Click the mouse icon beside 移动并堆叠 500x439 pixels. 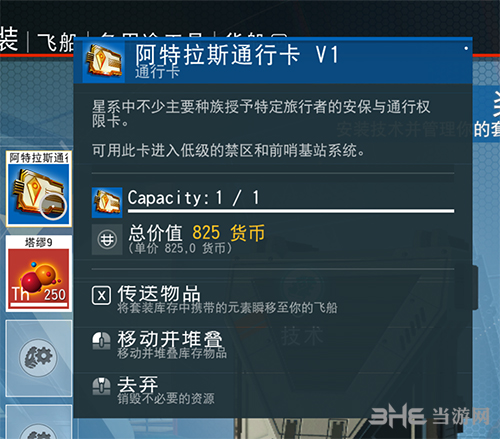(x=101, y=341)
